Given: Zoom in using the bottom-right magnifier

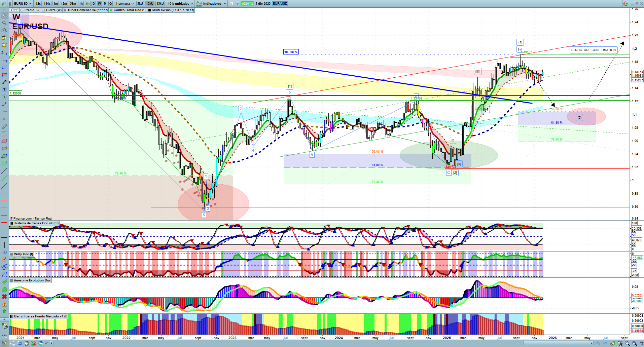Looking at the screenshot, I should point(635,343).
